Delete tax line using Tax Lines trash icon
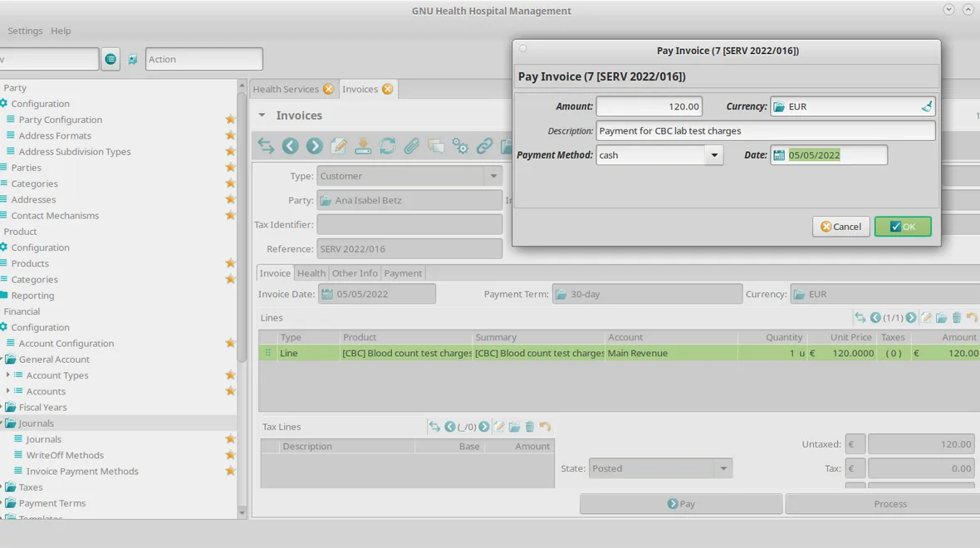 point(530,427)
